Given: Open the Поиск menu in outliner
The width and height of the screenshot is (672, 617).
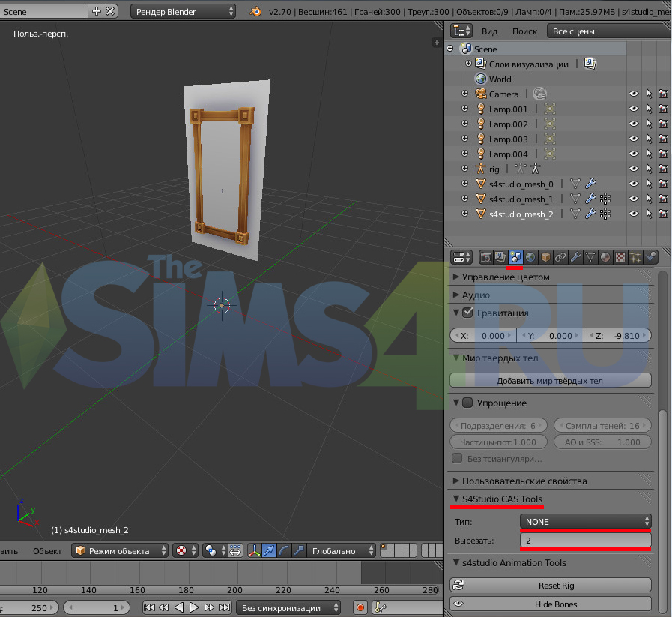Looking at the screenshot, I should click(524, 31).
